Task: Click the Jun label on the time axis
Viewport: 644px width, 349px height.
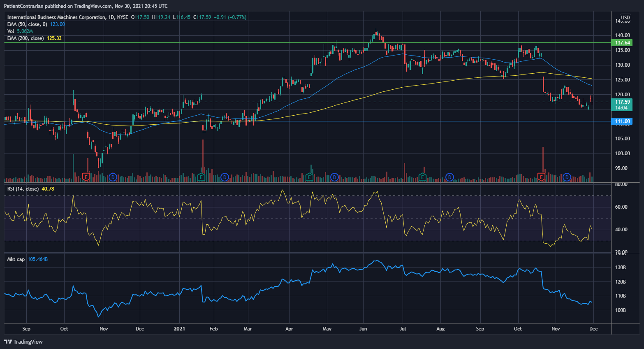Action: [363, 329]
